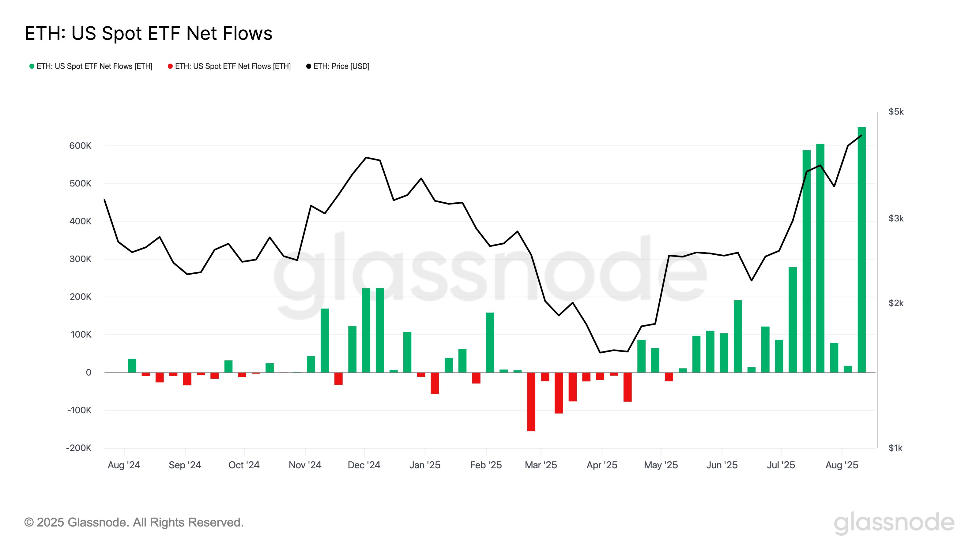Select the deepest red outflow bar near Mar '25
Screen dimensions: 980x551
[x=531, y=402]
